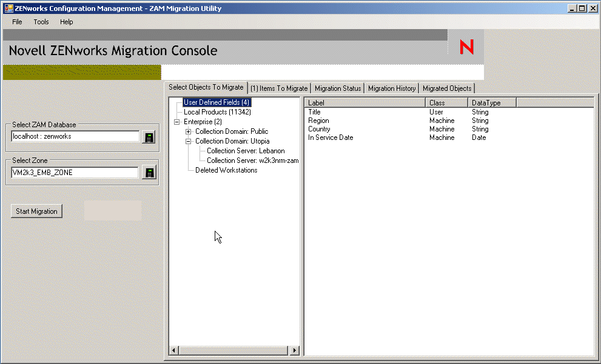The height and width of the screenshot is (364, 601).
Task: Open the Tools menu
Action: 41,22
